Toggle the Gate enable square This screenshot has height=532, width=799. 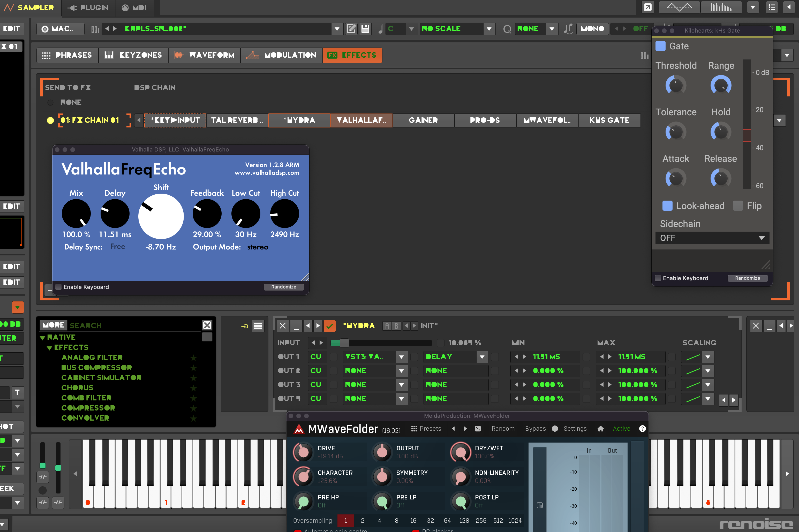(661, 46)
